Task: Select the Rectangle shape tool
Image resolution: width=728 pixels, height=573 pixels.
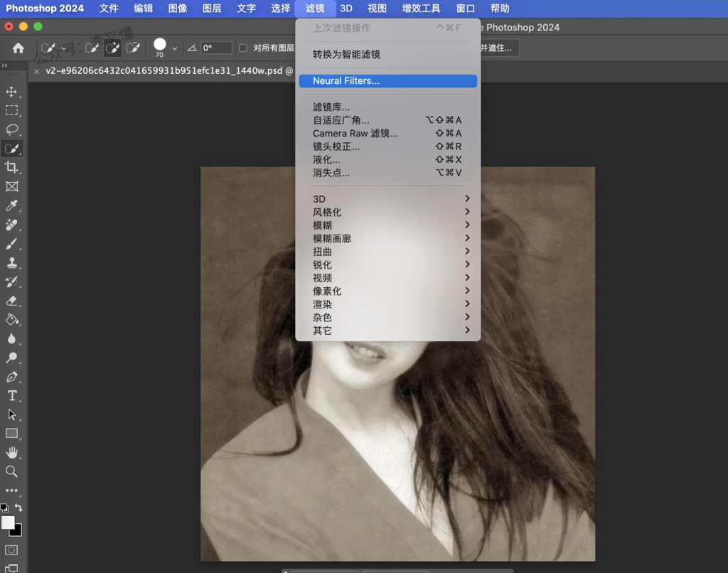Action: pos(11,434)
